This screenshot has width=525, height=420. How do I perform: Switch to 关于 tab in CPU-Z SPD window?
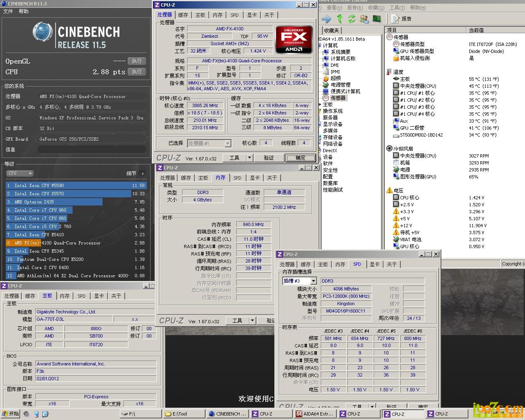pyautogui.click(x=392, y=265)
